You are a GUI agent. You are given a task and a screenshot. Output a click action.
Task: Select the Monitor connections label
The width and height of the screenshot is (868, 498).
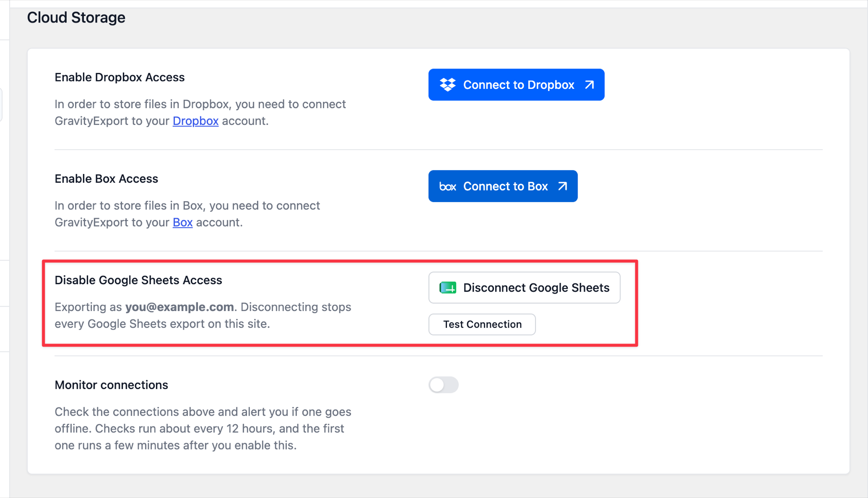click(111, 385)
